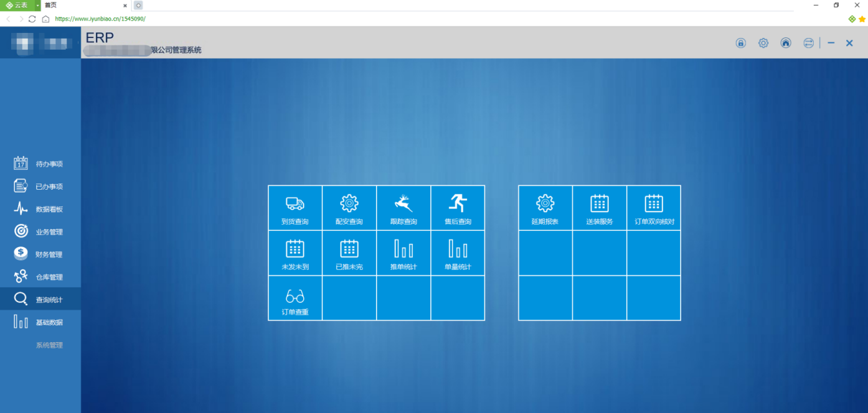The width and height of the screenshot is (868, 413).
Task: Click the blurred company logo above the sidebar
Action: (x=40, y=43)
